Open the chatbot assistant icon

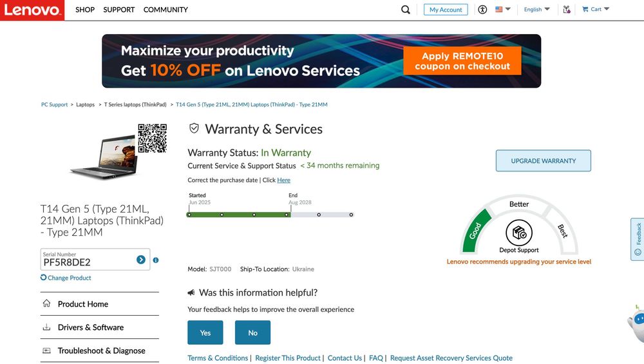click(x=637, y=320)
